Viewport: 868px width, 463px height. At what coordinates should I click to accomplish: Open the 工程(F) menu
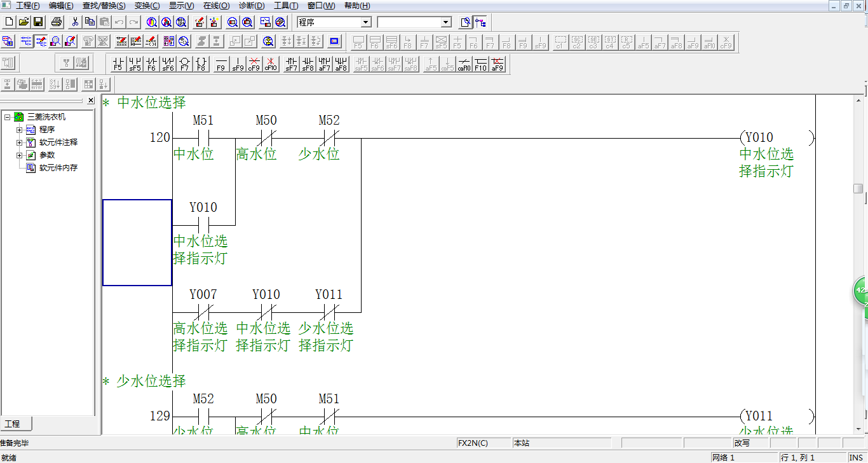(x=28, y=6)
